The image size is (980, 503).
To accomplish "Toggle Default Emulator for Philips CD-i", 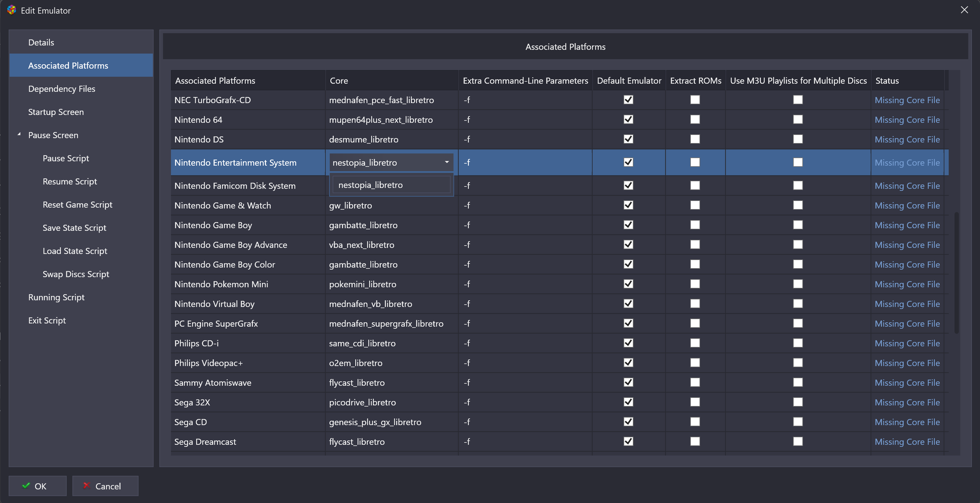I will click(x=629, y=343).
